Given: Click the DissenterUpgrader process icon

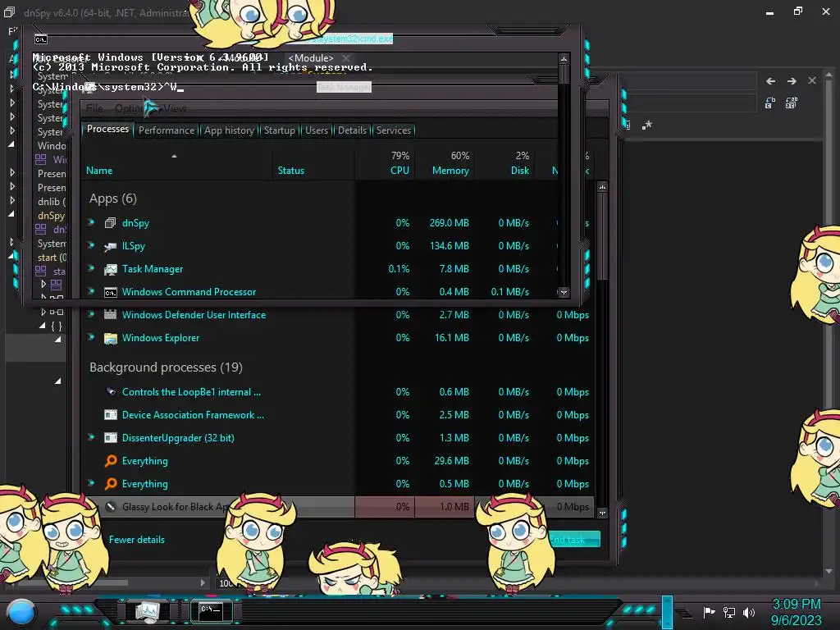Looking at the screenshot, I should (x=111, y=438).
